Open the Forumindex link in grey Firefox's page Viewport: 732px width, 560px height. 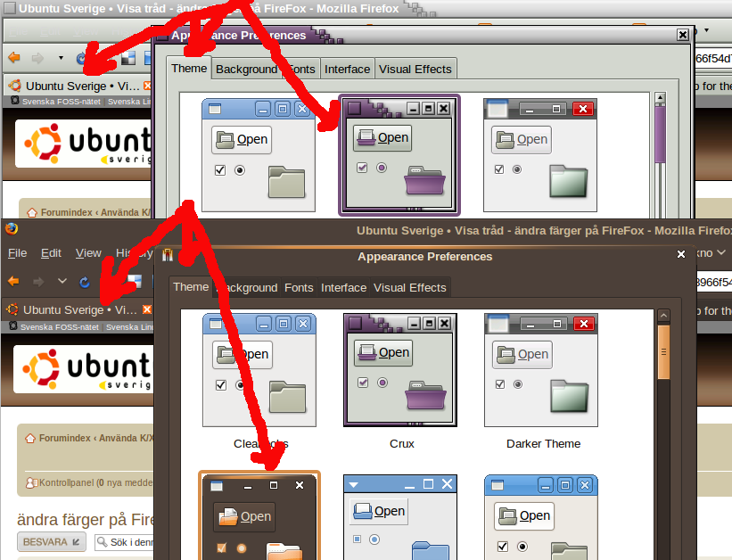click(x=67, y=212)
